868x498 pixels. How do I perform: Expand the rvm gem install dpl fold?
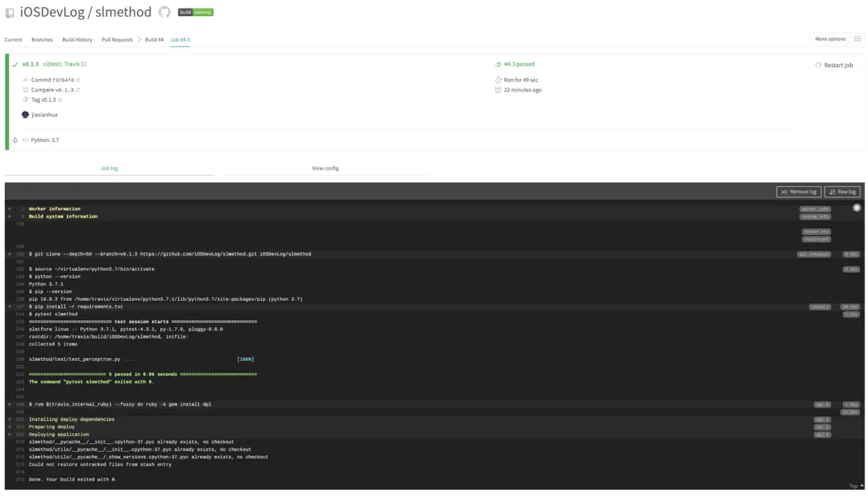(10, 404)
